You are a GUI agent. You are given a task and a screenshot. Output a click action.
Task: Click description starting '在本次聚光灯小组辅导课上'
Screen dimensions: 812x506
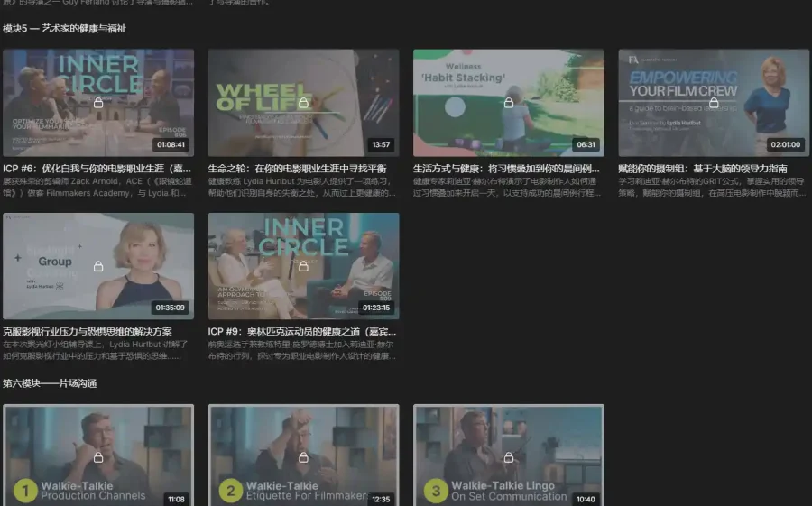96,350
